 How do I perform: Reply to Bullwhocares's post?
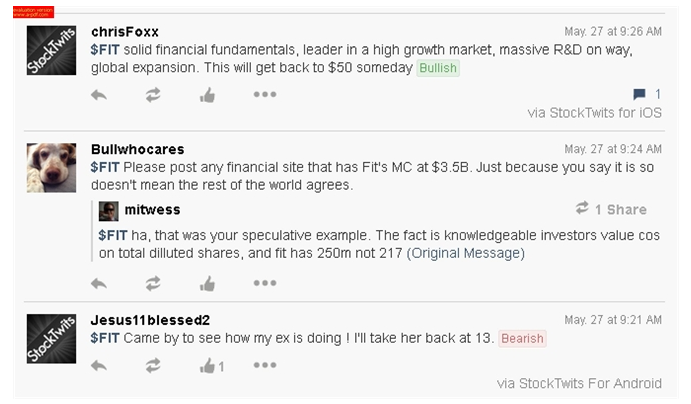(x=99, y=283)
